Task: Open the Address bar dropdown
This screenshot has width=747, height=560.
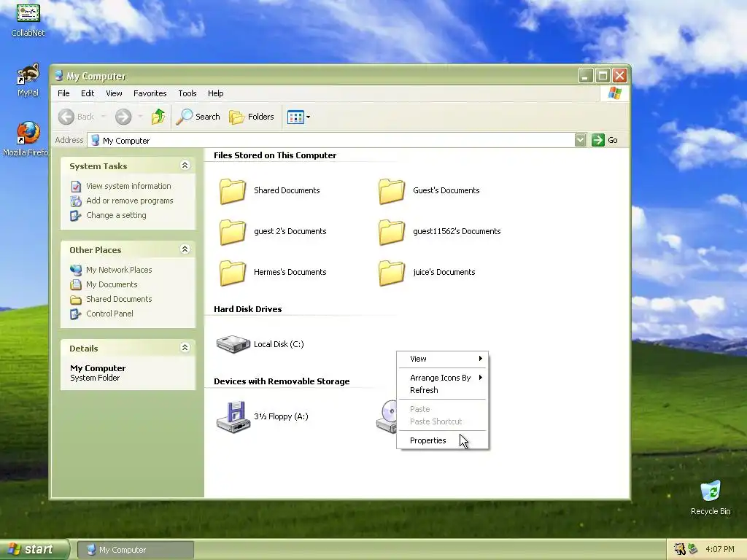Action: (580, 140)
